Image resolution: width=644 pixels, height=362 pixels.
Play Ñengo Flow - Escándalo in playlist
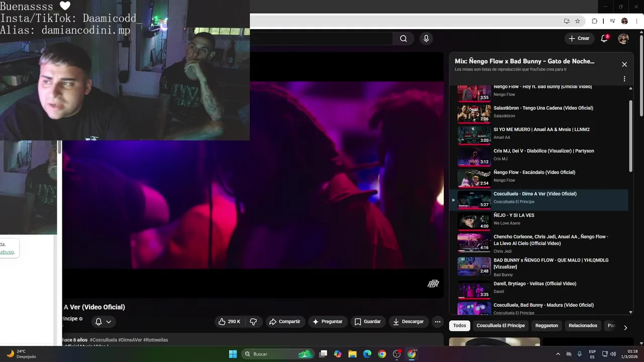click(x=538, y=178)
